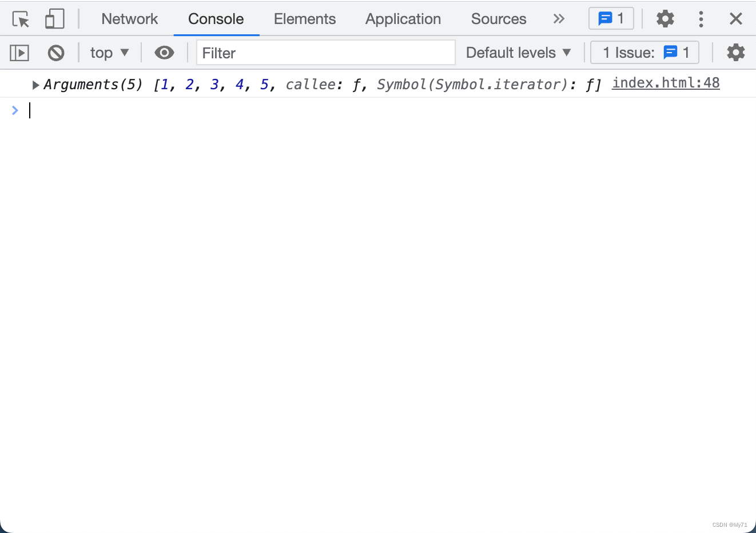This screenshot has height=533, width=756.
Task: Switch to the Network tab
Action: pos(129,19)
